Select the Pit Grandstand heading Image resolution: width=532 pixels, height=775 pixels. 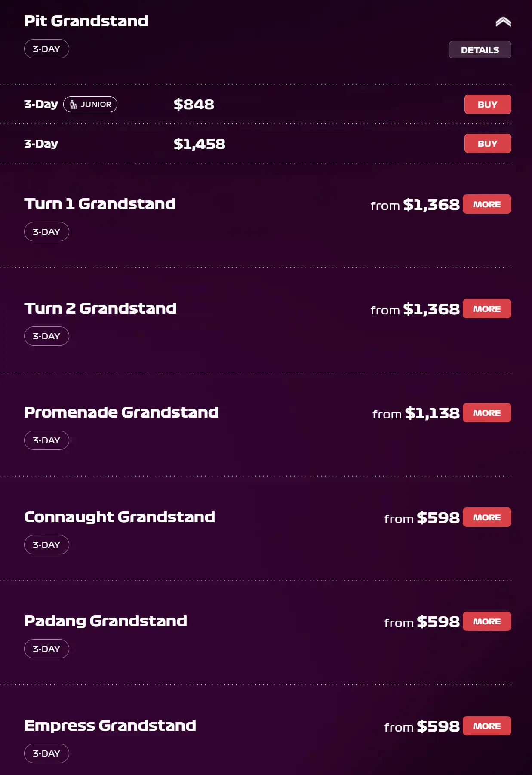click(86, 21)
